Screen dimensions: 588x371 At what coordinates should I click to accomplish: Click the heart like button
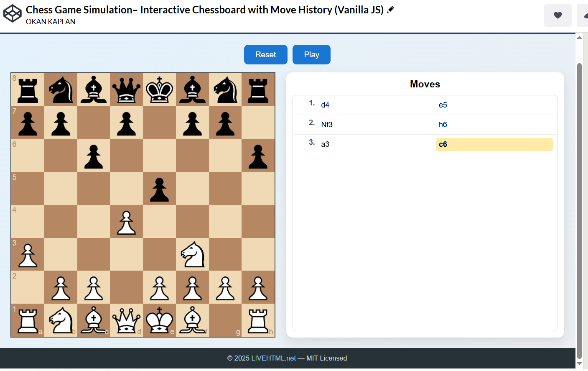point(557,15)
